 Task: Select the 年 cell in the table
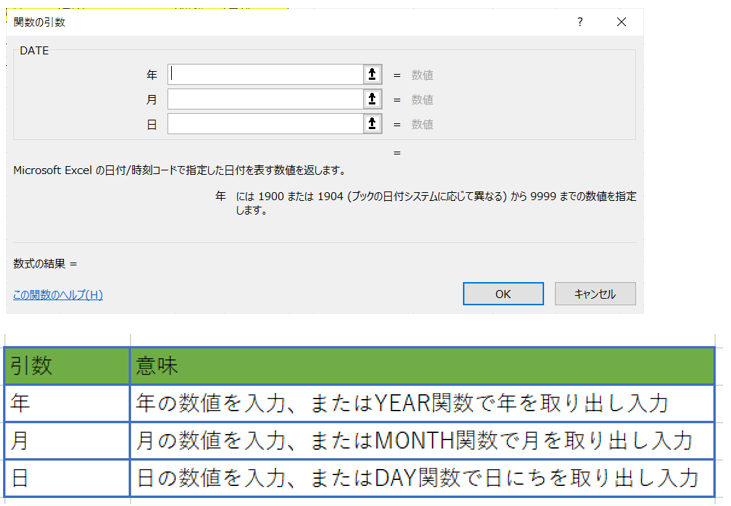67,403
